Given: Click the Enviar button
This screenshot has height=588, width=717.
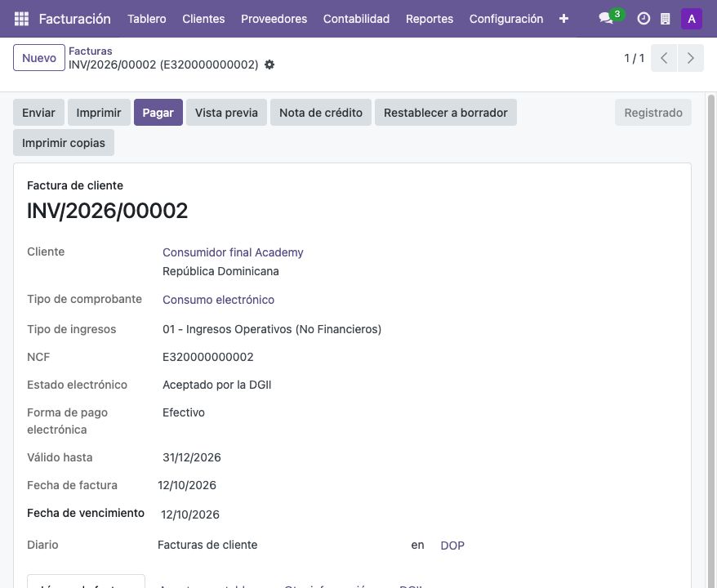Looking at the screenshot, I should [38, 113].
